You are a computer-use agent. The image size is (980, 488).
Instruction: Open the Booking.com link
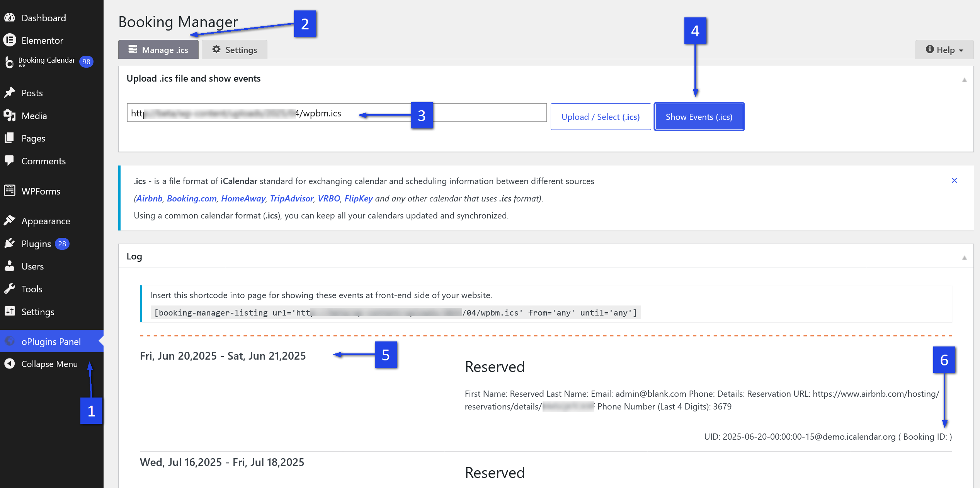pos(192,198)
